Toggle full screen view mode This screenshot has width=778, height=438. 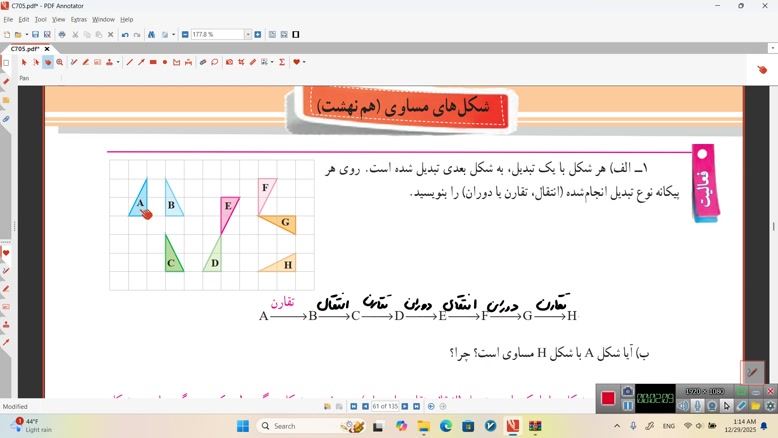[x=296, y=35]
